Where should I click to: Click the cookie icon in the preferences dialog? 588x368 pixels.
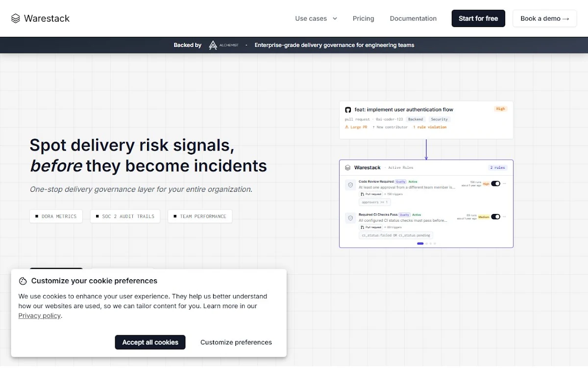point(23,281)
